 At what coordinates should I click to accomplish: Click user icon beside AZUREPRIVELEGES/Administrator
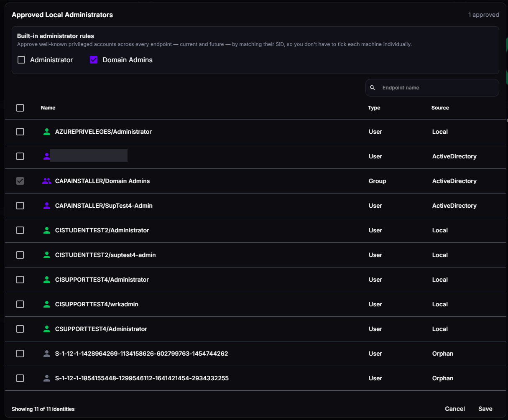47,132
